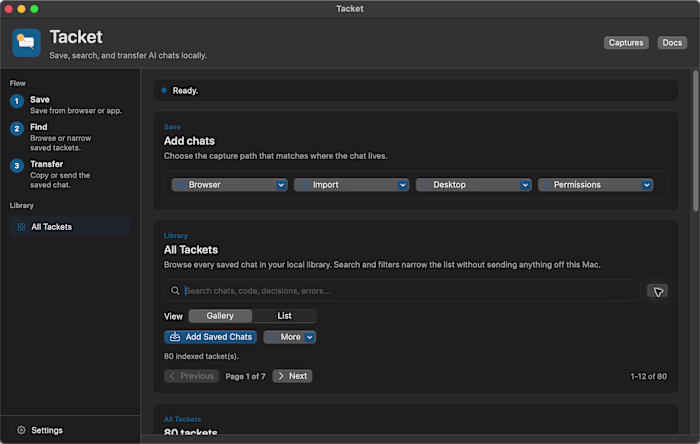Click the Tacket app logo icon
The image size is (700, 444).
[x=26, y=43]
